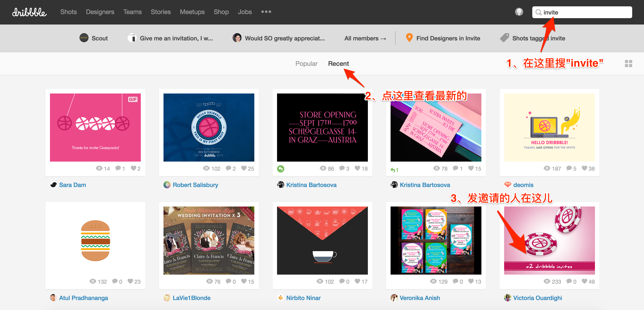This screenshot has width=644, height=310.
Task: Open the pink 'Thanks for invite Giampaolo' GIF shot
Action: click(95, 127)
